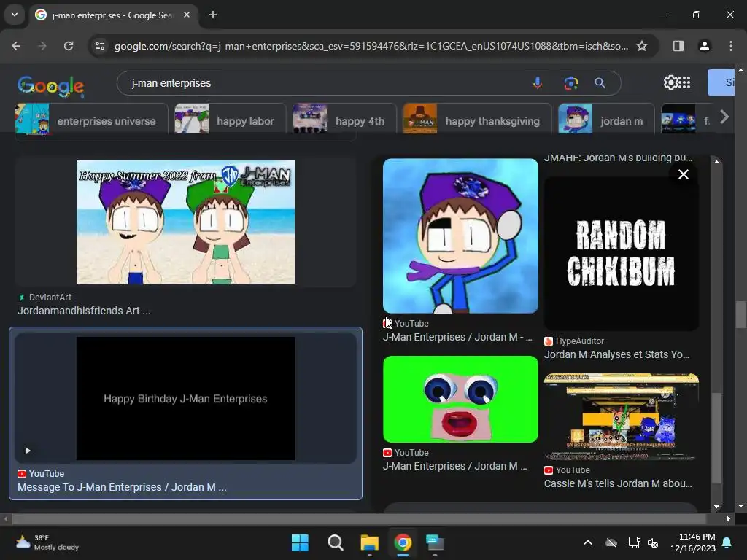This screenshot has height=560, width=747.
Task: Open the green screen face image
Action: click(461, 399)
